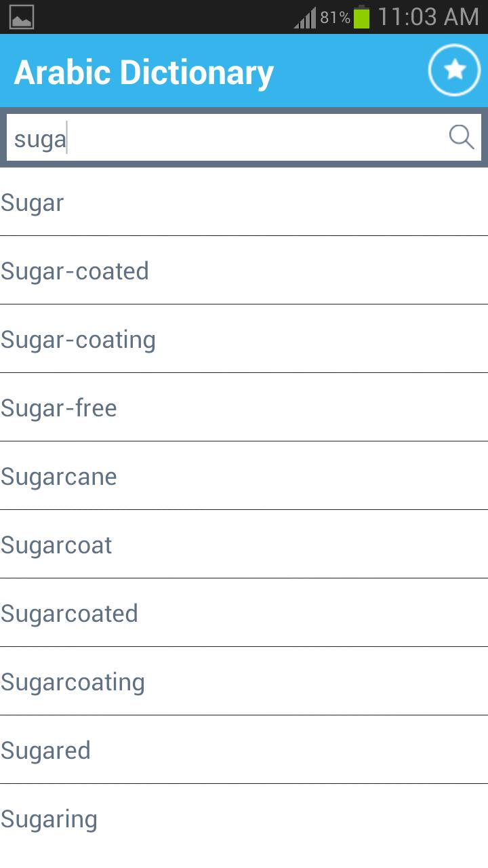Tap the magnifying glass search icon
This screenshot has width=488, height=868.
(462, 137)
